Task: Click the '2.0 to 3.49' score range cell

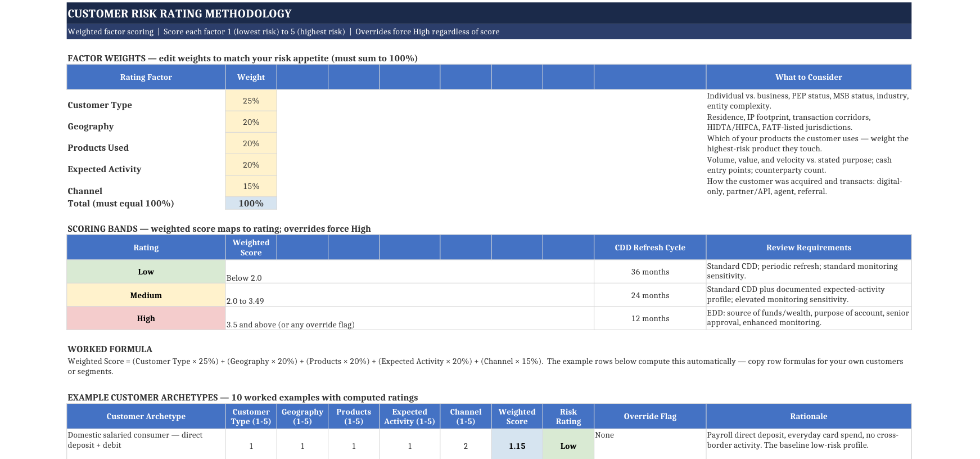Action: coord(409,295)
